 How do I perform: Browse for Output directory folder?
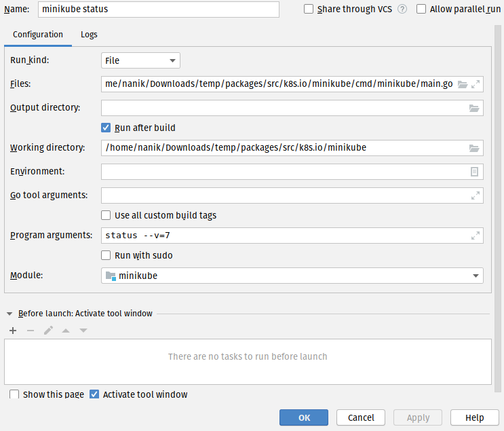point(474,108)
